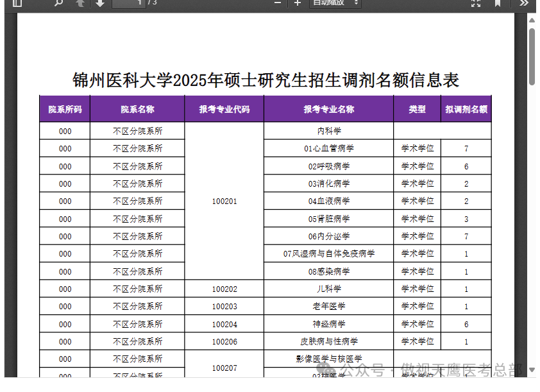Screen dimensions: 540x392
Task: Click the 院系所码 column header
Action: pyautogui.click(x=65, y=109)
